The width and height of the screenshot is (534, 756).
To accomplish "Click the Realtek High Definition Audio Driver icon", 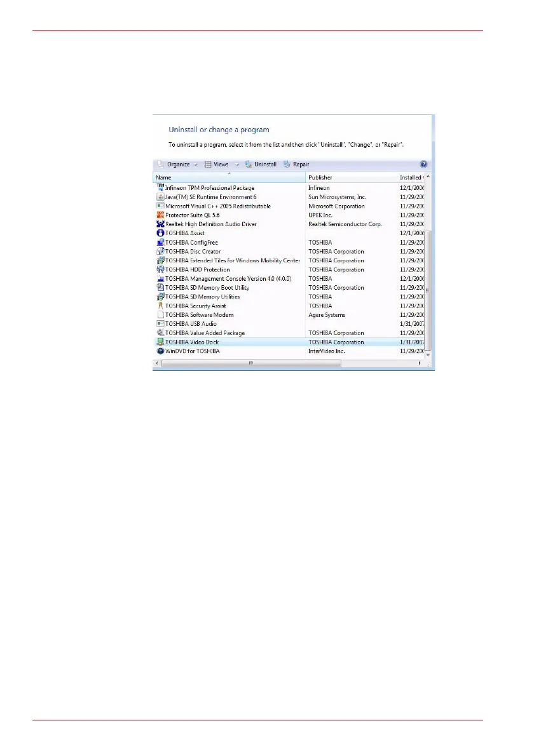I will [x=160, y=224].
